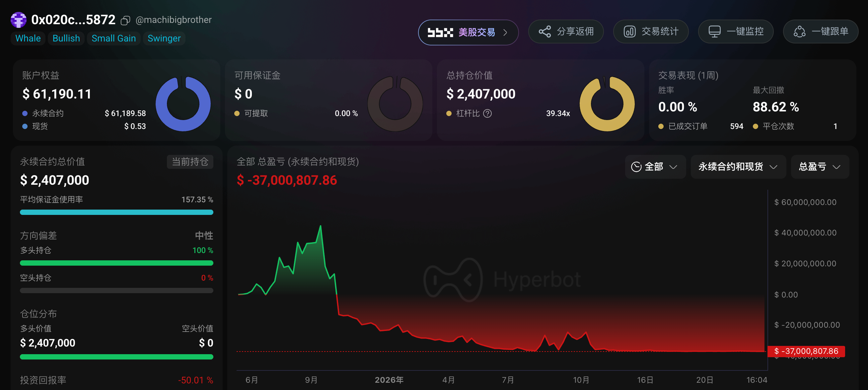Viewport: 868px width, 390px height.
Task: Click the red $ -37,000,807.86 axis price label
Action: click(806, 351)
